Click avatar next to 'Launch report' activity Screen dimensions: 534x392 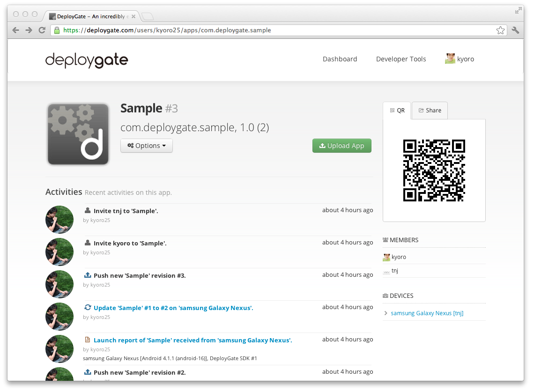point(59,349)
